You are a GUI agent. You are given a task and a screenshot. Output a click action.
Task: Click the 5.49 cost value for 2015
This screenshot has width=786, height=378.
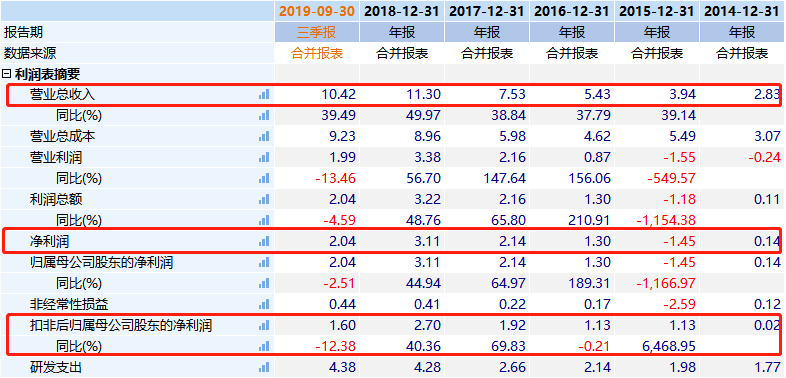point(683,136)
